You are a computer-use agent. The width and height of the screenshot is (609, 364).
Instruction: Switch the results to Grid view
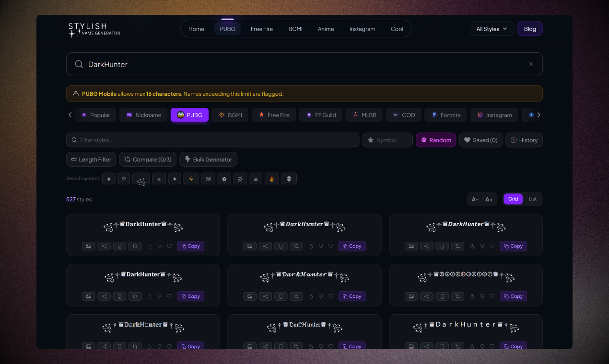click(513, 199)
